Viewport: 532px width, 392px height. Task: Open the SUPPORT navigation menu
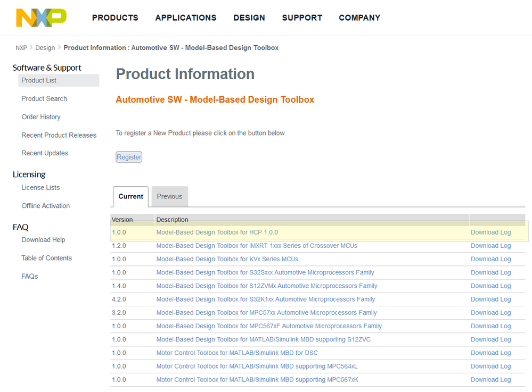point(302,18)
